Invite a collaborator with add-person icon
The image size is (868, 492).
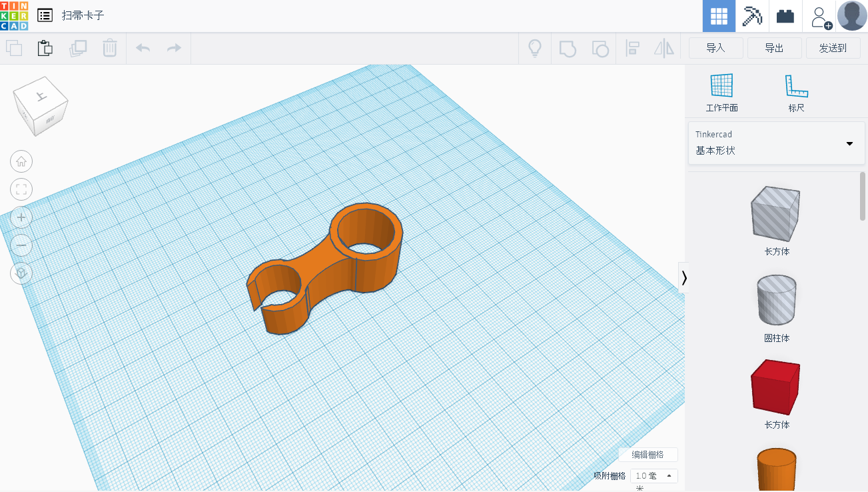point(820,17)
